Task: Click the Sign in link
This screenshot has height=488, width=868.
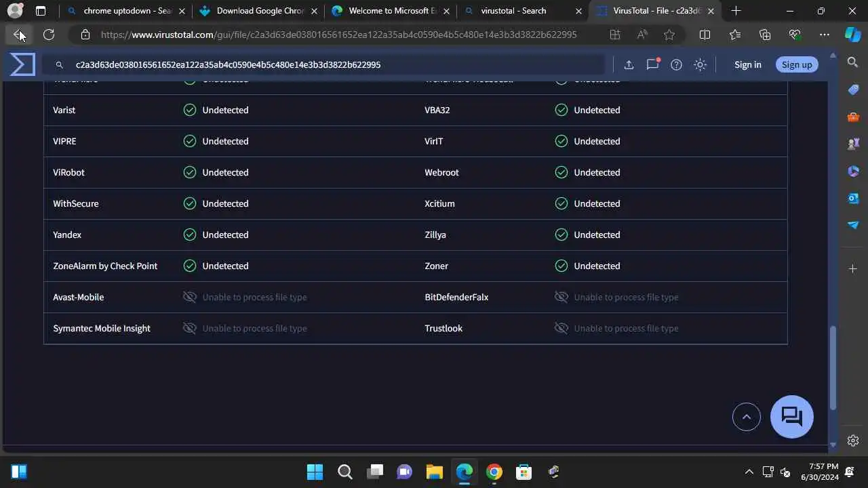Action: pyautogui.click(x=747, y=64)
